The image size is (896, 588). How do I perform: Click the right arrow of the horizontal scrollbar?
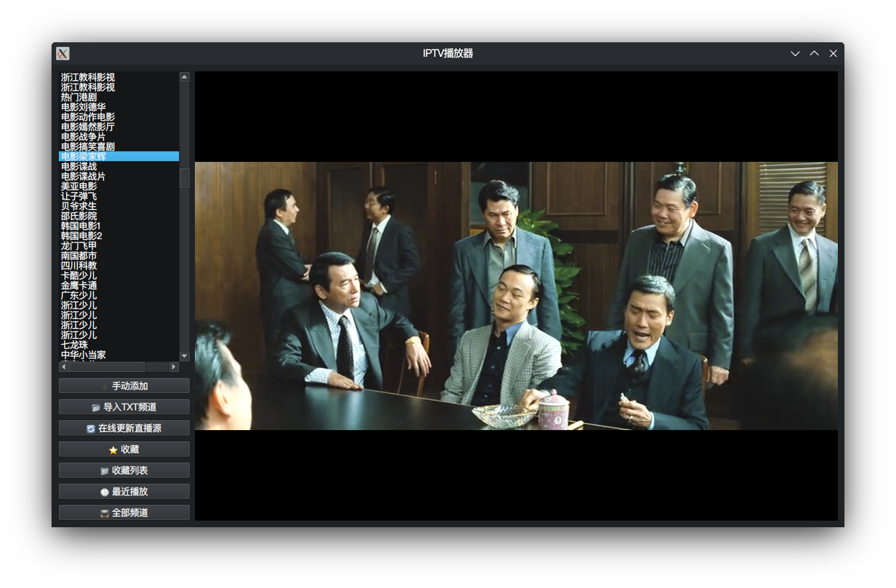174,367
